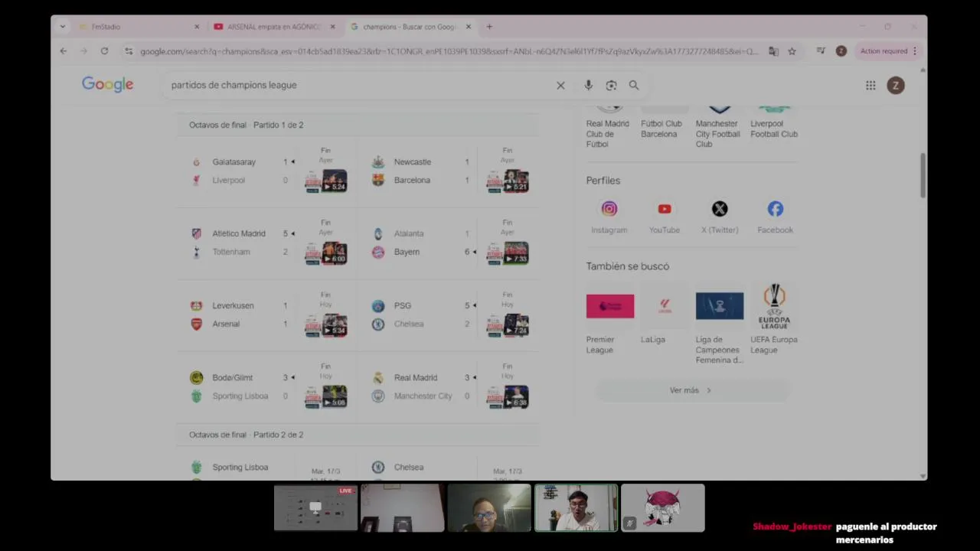Click the page vertical scrollbar
Image resolution: width=980 pixels, height=551 pixels.
tap(923, 175)
